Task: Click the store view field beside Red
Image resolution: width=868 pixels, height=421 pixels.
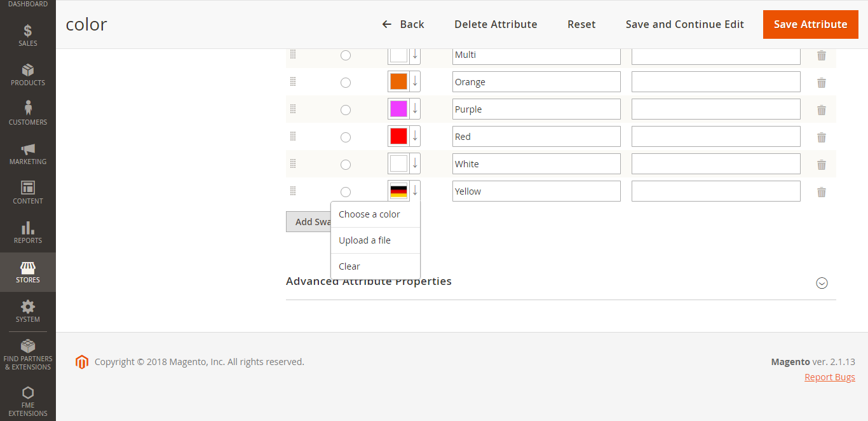Action: tap(716, 137)
